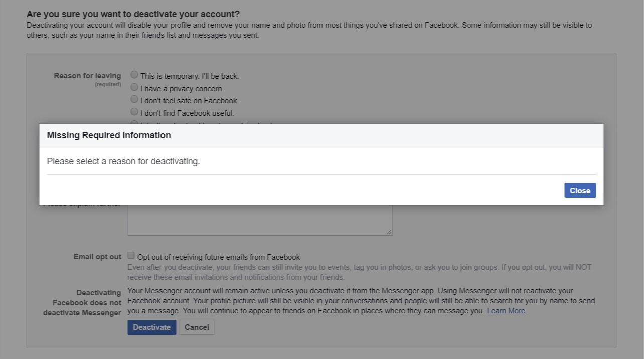Enable "Opt out of receiving future emails from Facebook"

[131, 255]
